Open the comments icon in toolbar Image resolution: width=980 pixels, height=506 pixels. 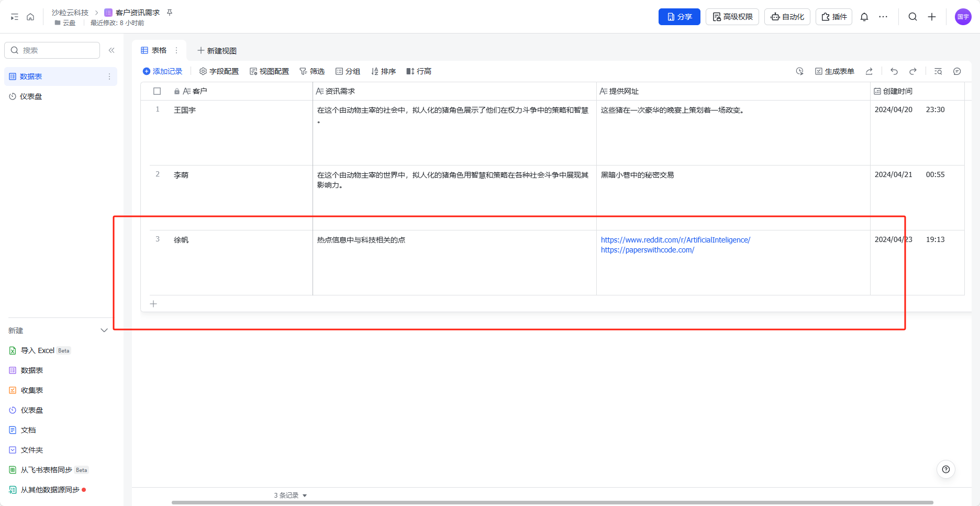[x=957, y=71]
